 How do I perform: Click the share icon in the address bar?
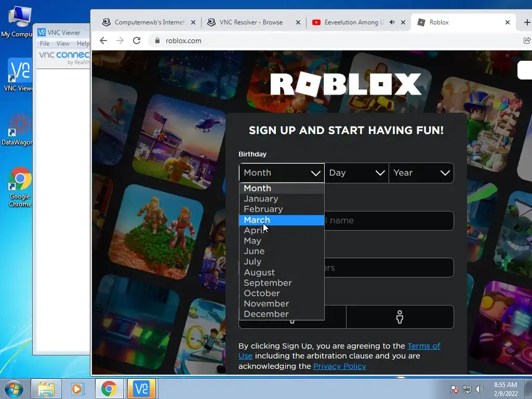[527, 41]
